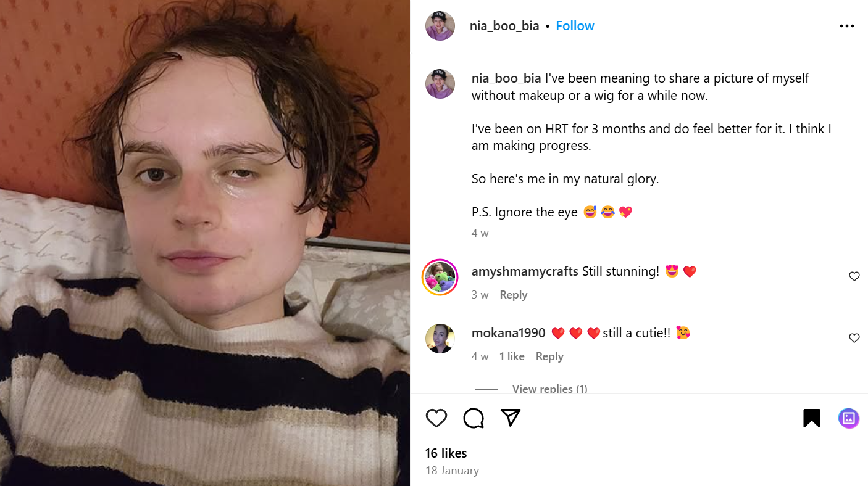This screenshot has width=868, height=486.
Task: Open the 16 likes list
Action: (x=446, y=453)
